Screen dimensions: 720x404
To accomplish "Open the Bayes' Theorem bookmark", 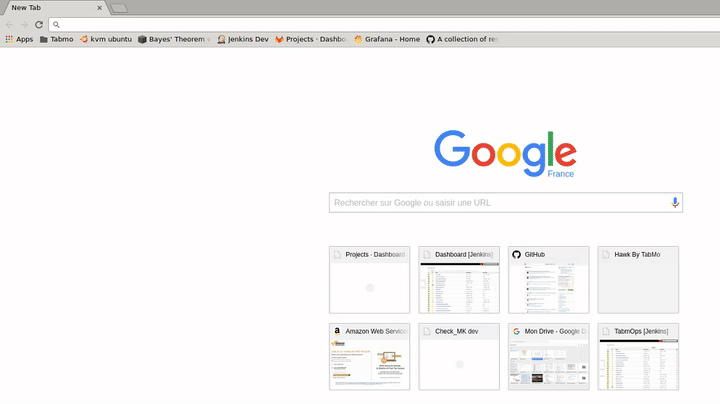I will tap(174, 39).
